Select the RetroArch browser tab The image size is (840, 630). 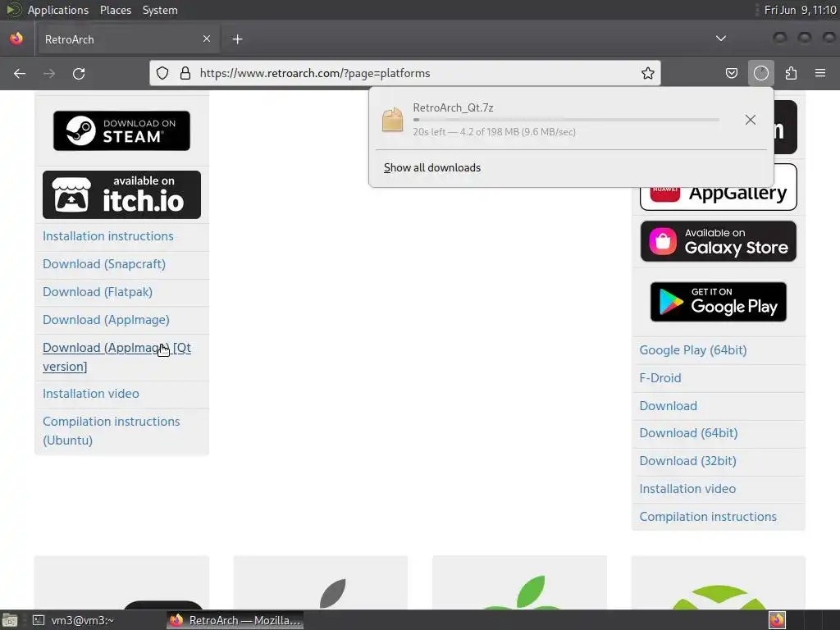tap(127, 39)
